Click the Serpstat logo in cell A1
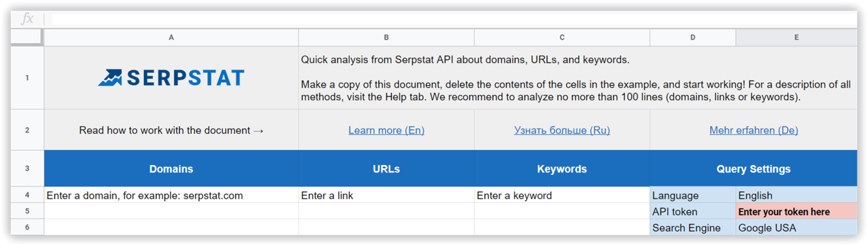 coord(171,78)
